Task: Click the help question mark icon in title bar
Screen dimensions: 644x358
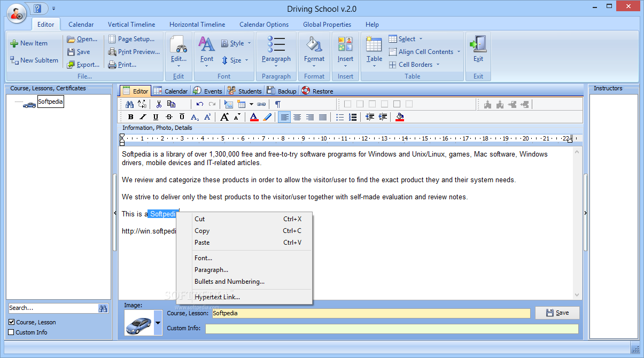Action: (x=37, y=9)
